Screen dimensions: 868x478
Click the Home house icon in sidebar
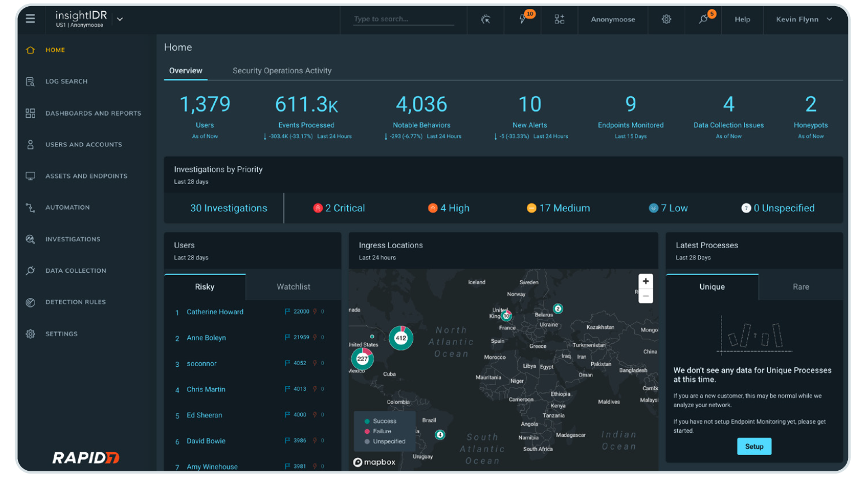pyautogui.click(x=30, y=50)
